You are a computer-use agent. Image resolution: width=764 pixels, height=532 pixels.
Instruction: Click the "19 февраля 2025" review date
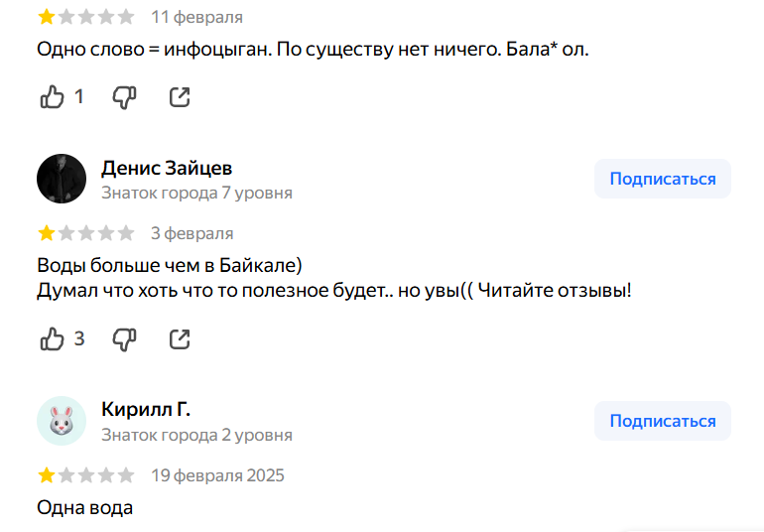(x=217, y=475)
